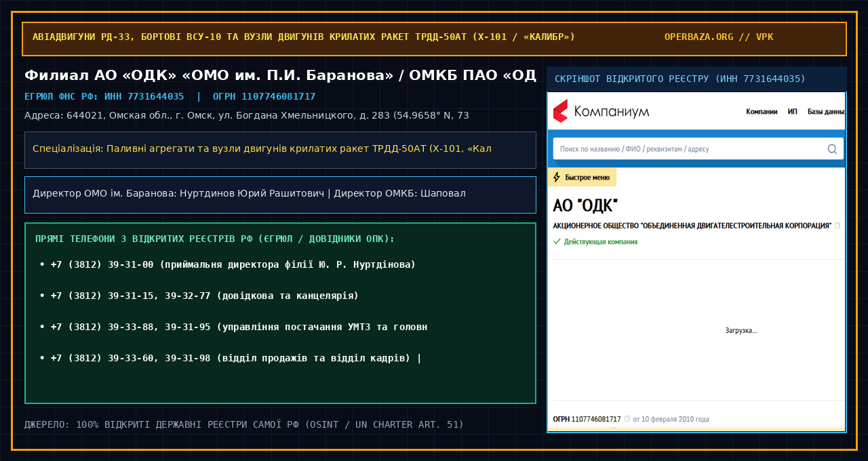The height and width of the screenshot is (461, 868).
Task: Click the Филиал АО «ОДК» title heading
Action: click(x=280, y=75)
